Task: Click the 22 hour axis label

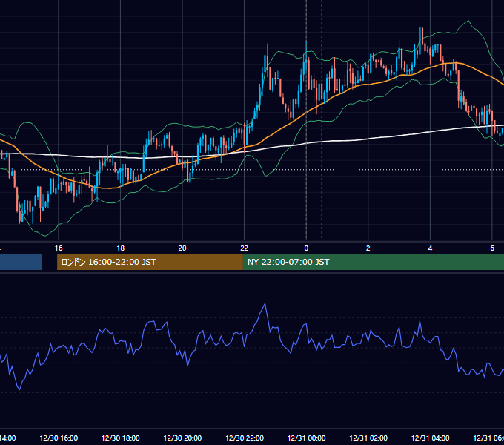Action: 245,248
